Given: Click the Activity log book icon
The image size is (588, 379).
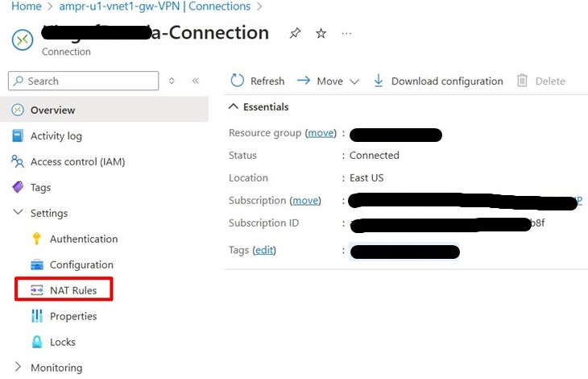Looking at the screenshot, I should 18,135.
